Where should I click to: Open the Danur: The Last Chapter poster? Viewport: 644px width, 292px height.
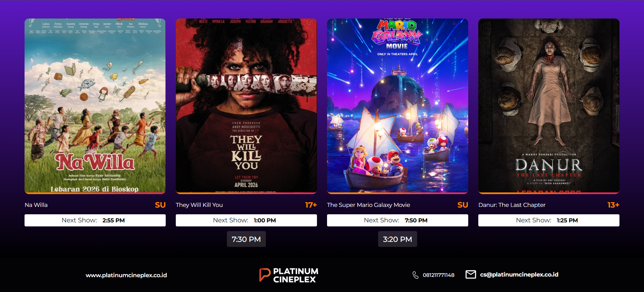549,106
